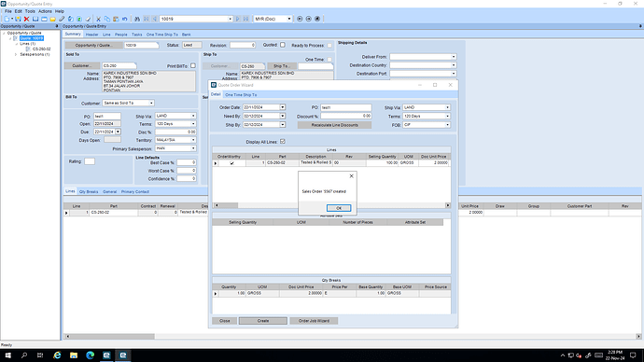The image size is (644, 362).
Task: Click the undo arrow toolbar icon
Action: point(124,19)
